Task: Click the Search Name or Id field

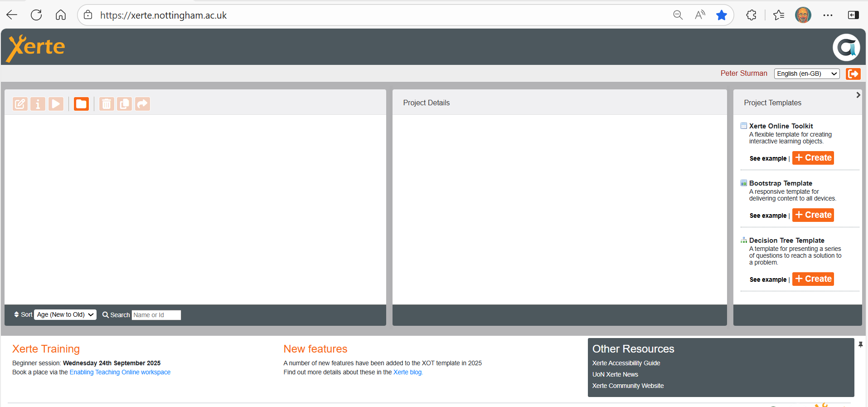Action: pos(156,315)
